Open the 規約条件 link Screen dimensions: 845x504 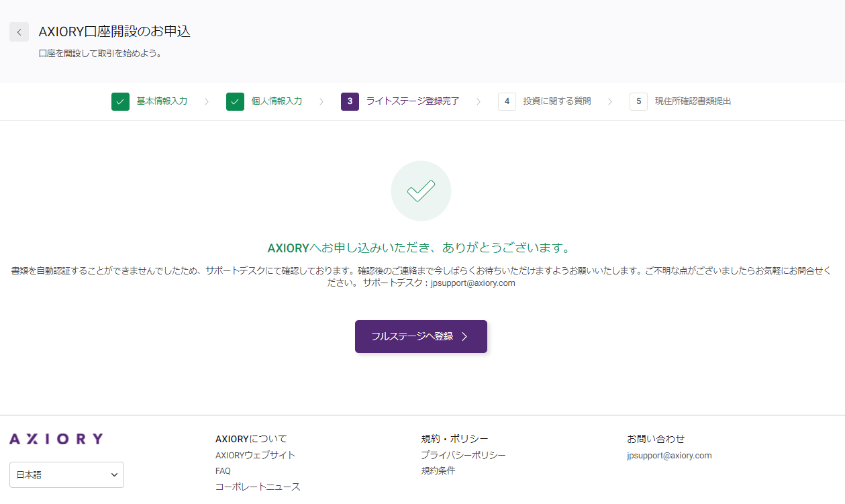(x=438, y=470)
